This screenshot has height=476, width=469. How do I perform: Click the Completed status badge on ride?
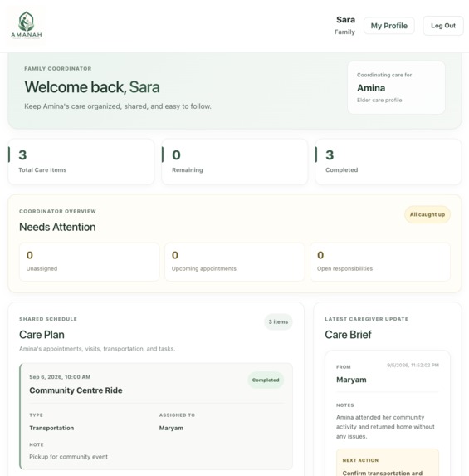pos(266,380)
